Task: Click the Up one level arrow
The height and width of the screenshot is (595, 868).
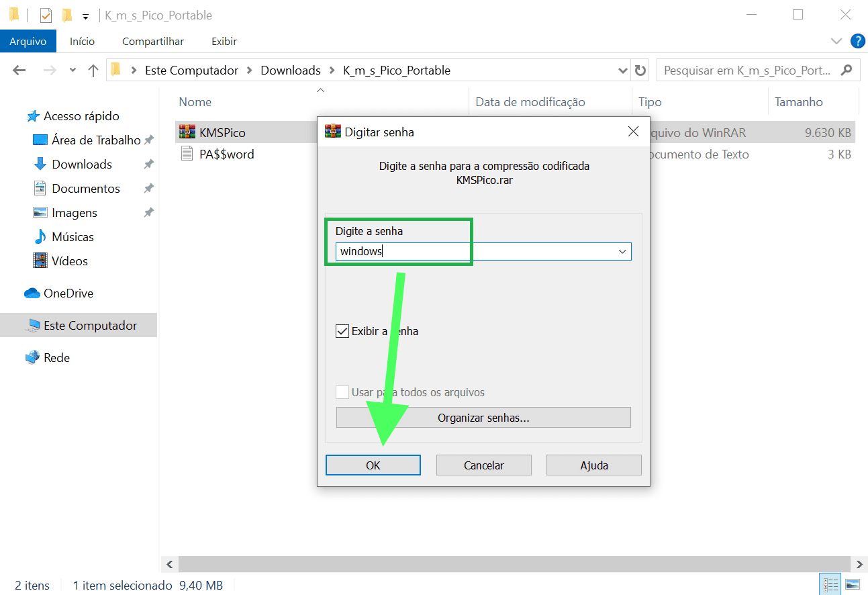Action: (93, 71)
